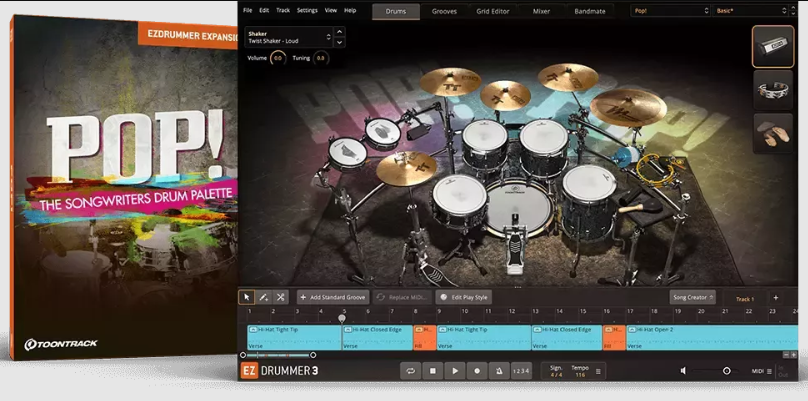The width and height of the screenshot is (808, 401).
Task: Select the arrow pointer tool
Action: pyautogui.click(x=247, y=297)
